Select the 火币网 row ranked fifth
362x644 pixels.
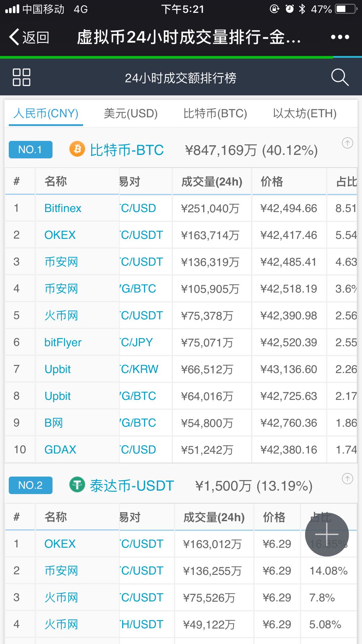click(x=61, y=315)
